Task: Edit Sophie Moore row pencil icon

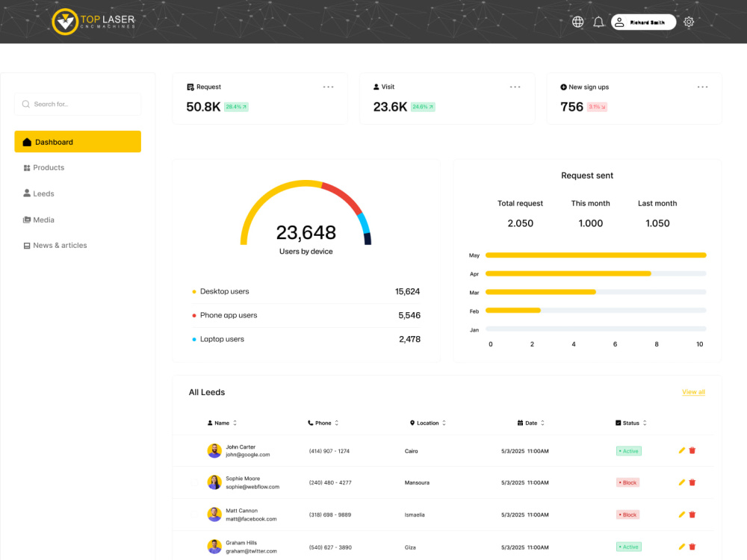Action: pos(682,482)
